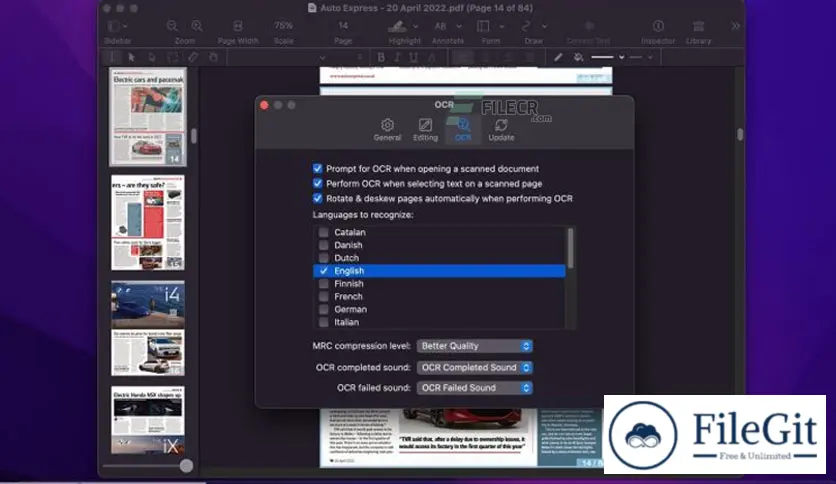
Task: Switch to the General preferences tab
Action: click(387, 130)
